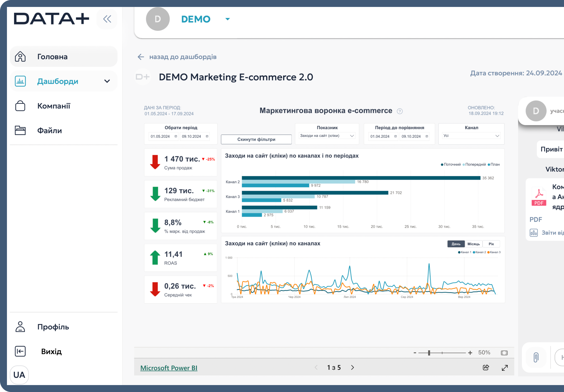Click the back arrow icon
564x392 pixels.
(x=141, y=57)
